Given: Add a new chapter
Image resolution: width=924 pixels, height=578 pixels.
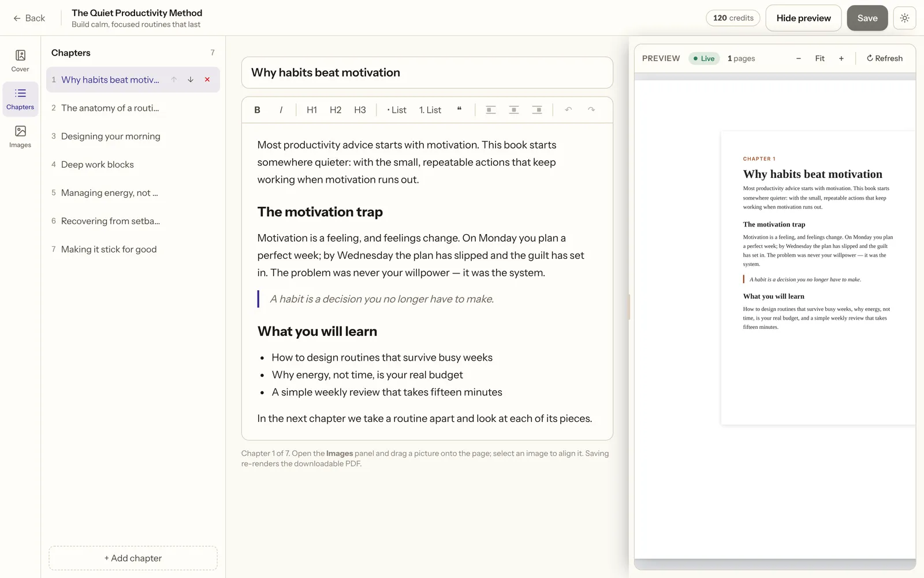Looking at the screenshot, I should [133, 558].
